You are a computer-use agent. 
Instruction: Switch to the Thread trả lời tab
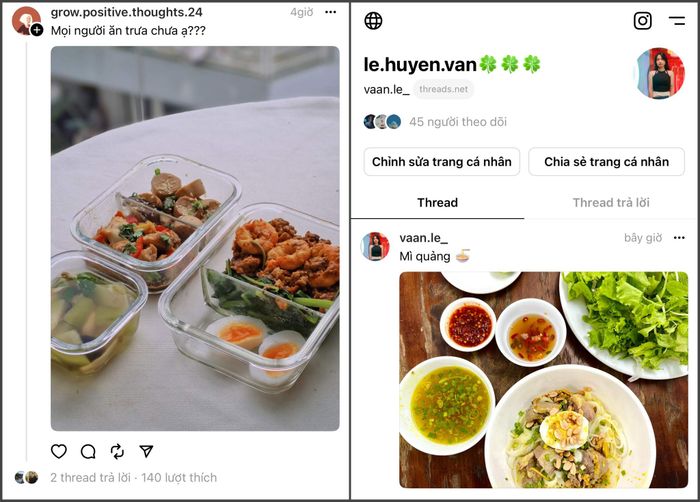[x=611, y=203]
